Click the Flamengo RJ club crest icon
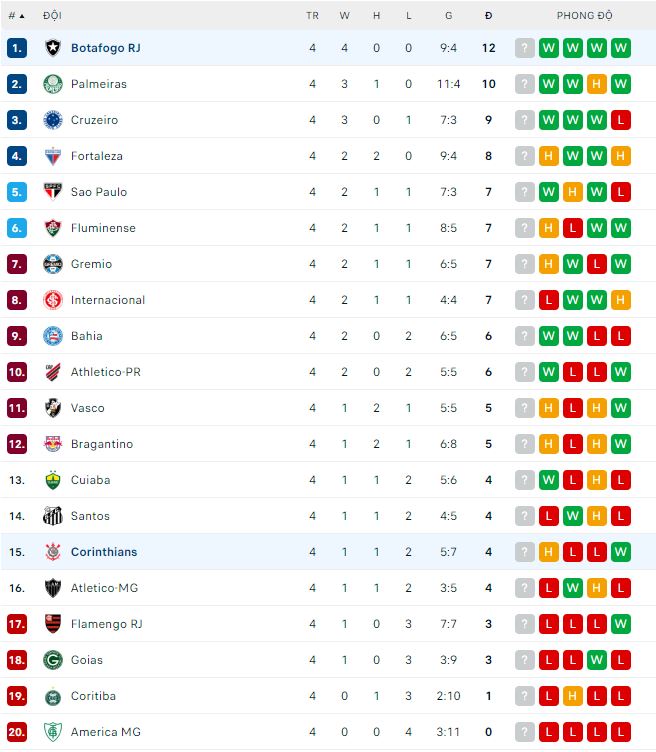Image resolution: width=656 pixels, height=752 pixels. (x=52, y=624)
